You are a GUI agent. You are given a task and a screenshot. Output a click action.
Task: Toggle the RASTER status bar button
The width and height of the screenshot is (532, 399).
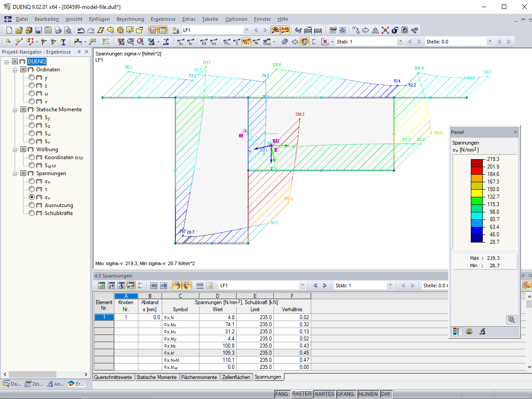[x=302, y=394]
